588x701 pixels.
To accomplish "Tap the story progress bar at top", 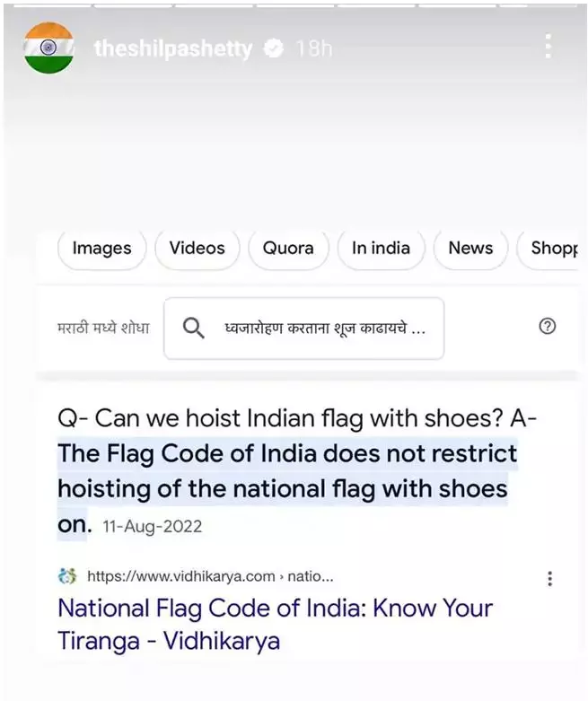I will tap(294, 5).
